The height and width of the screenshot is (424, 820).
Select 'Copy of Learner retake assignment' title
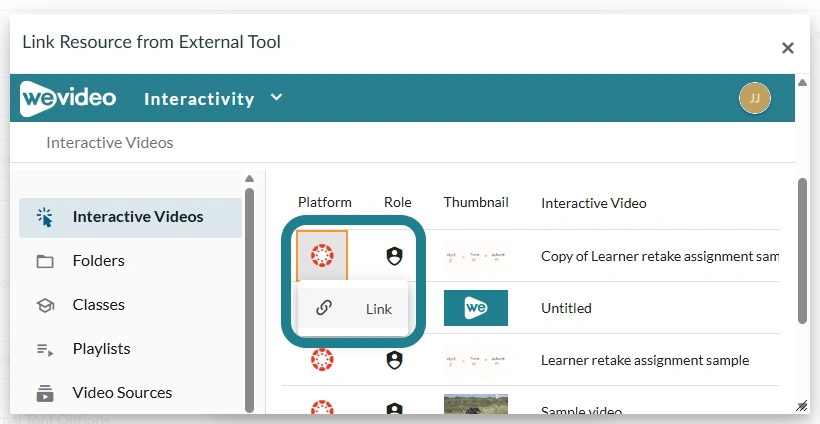pyautogui.click(x=660, y=256)
